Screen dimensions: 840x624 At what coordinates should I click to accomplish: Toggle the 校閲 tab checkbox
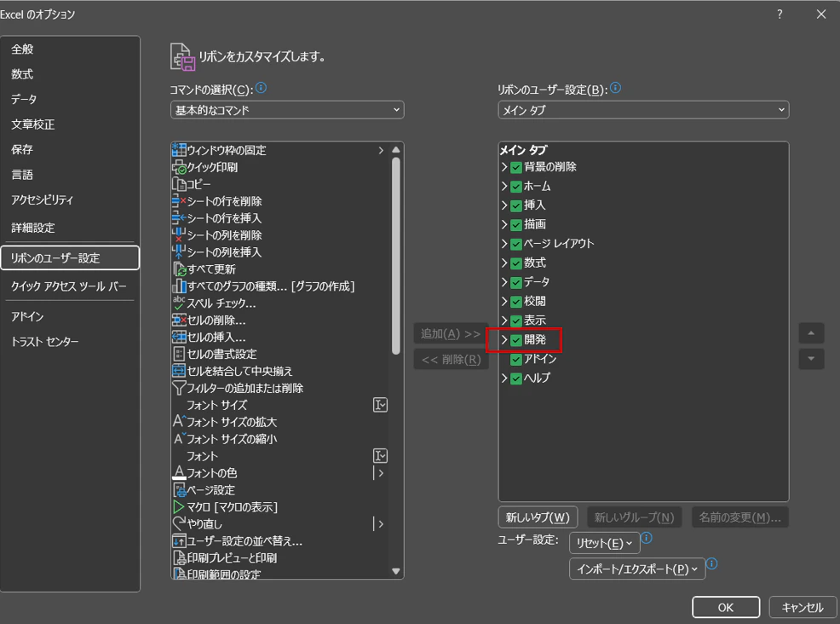(x=516, y=301)
